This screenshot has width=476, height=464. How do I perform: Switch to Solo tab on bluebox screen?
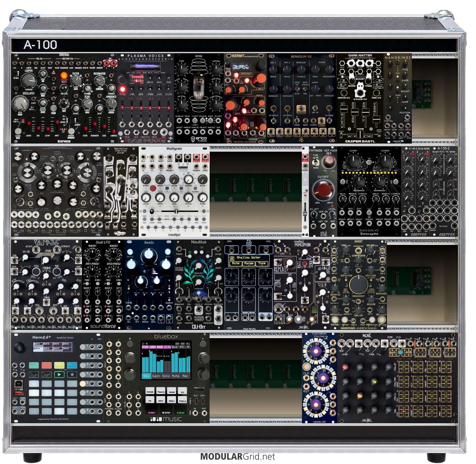(166, 376)
